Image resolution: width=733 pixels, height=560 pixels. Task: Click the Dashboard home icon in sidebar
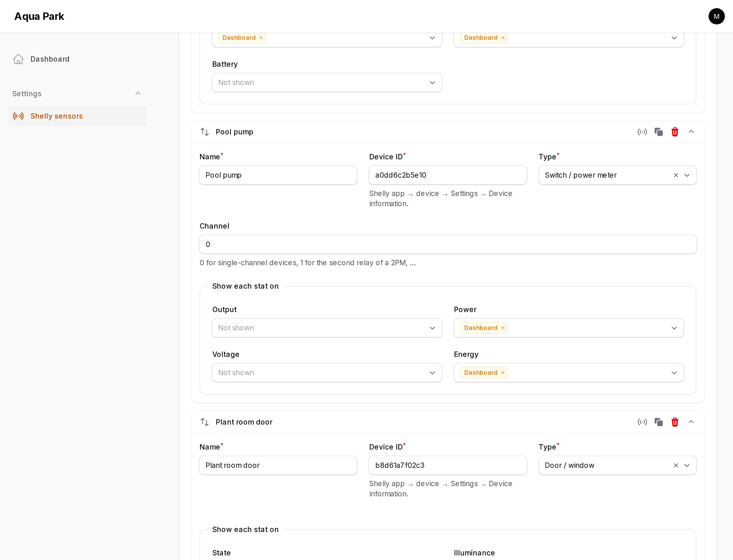tap(18, 59)
